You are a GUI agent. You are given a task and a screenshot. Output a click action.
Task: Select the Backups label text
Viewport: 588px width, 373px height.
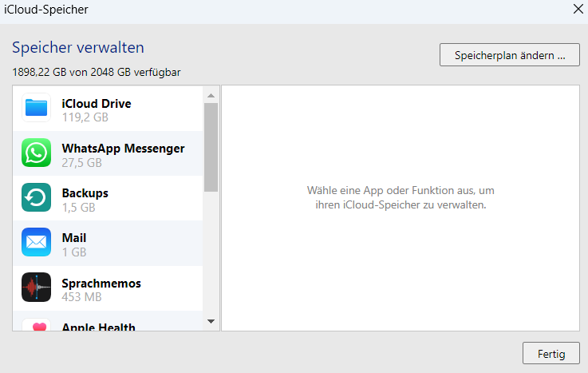coord(85,193)
